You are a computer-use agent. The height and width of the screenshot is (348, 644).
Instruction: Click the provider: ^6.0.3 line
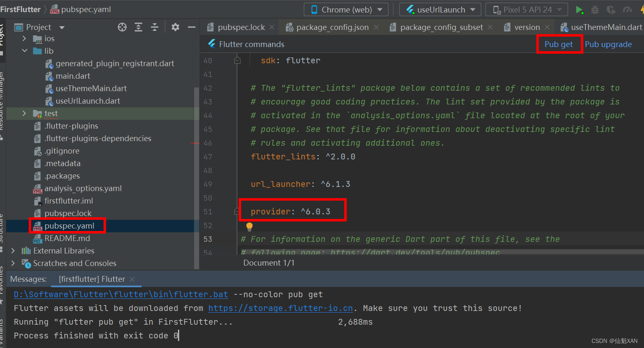(x=291, y=211)
